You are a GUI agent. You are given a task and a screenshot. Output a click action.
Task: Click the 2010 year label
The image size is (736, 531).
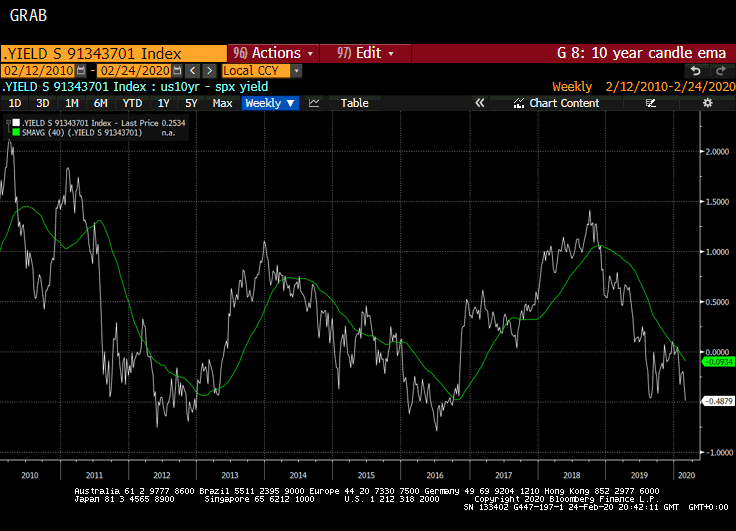30,475
